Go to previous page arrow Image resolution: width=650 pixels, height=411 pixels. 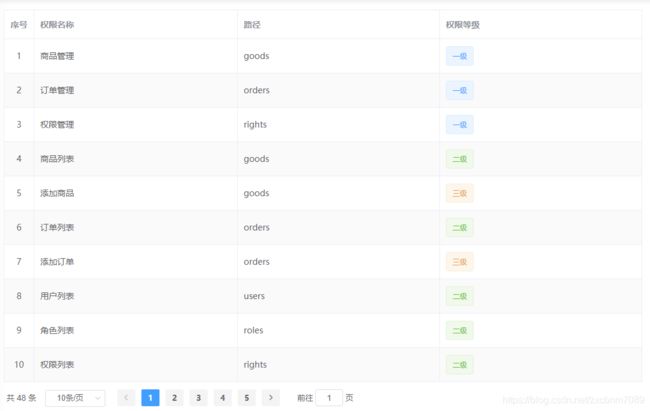click(126, 398)
